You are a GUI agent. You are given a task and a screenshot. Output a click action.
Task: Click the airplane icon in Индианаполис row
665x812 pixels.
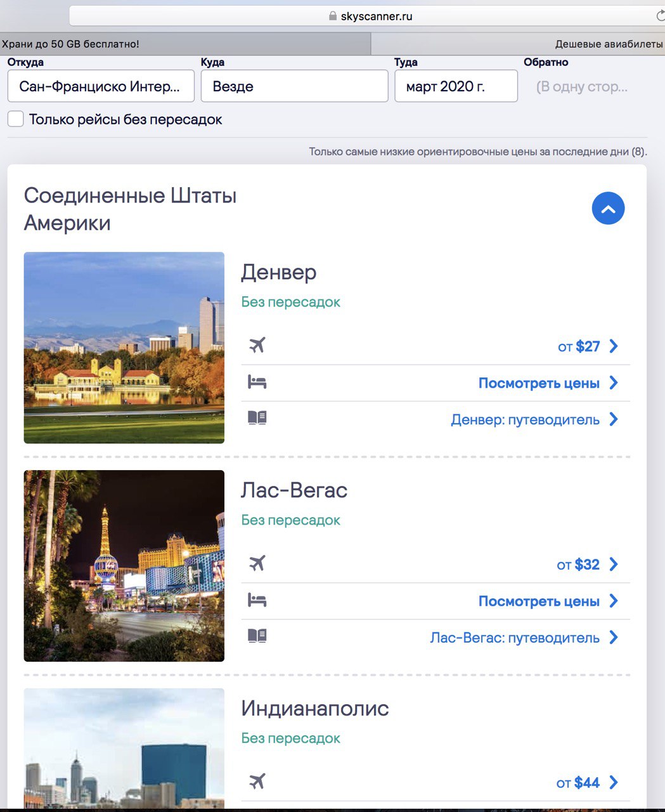257,782
